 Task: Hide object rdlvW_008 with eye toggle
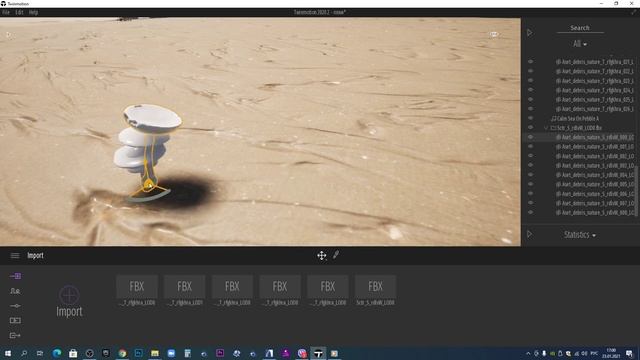click(530, 212)
